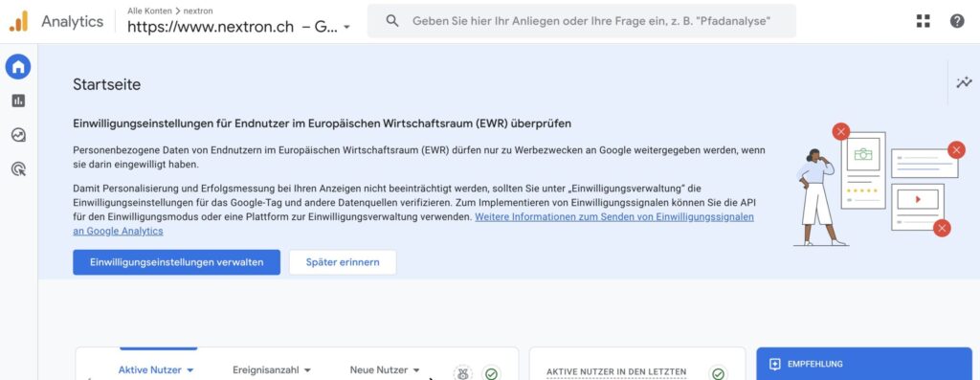Click the green check beside Aktive Nutzer in den letzten
This screenshot has width=980, height=380.
tap(718, 373)
